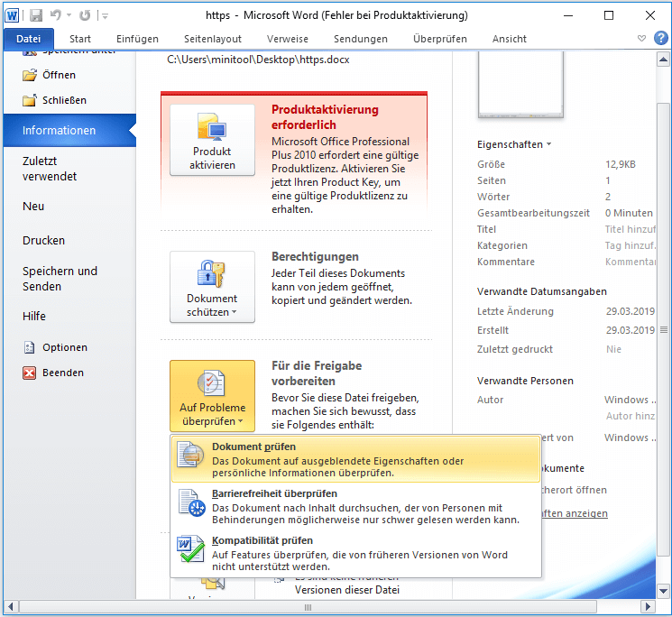This screenshot has height=617, width=672.
Task: Switch to the Verweise ribbon tab
Action: 287,39
